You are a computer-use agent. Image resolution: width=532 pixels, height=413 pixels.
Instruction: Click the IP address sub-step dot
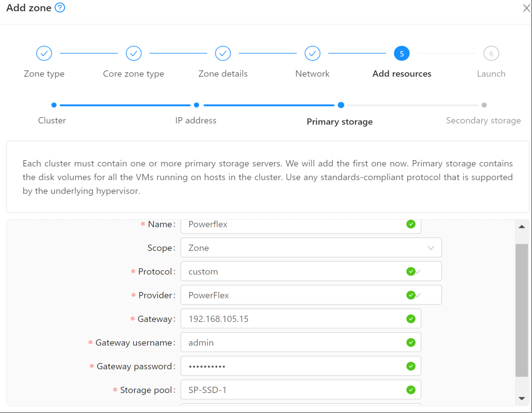197,105
